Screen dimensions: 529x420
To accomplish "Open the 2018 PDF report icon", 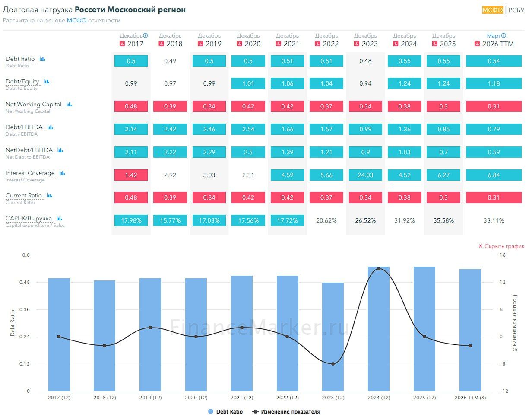I will 162,44.
